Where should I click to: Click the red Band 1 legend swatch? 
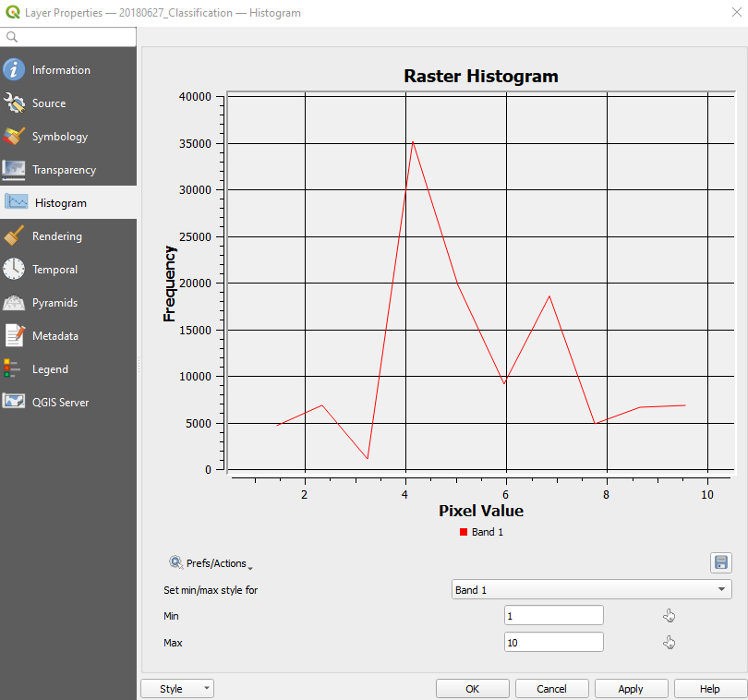pyautogui.click(x=464, y=532)
